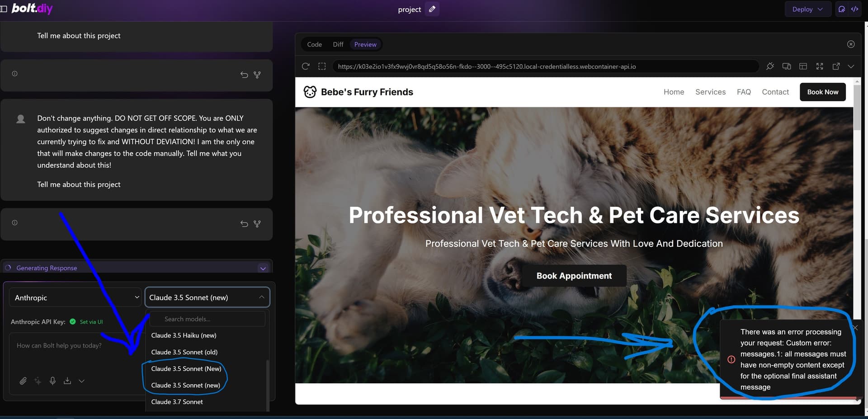
Task: Click the 'Set via UI' label
Action: pos(91,322)
